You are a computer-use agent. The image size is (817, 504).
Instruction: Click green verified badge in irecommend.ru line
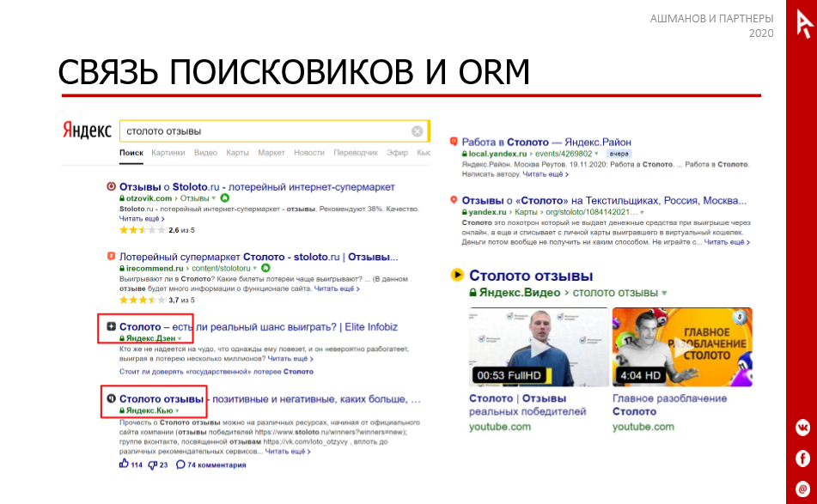click(265, 268)
